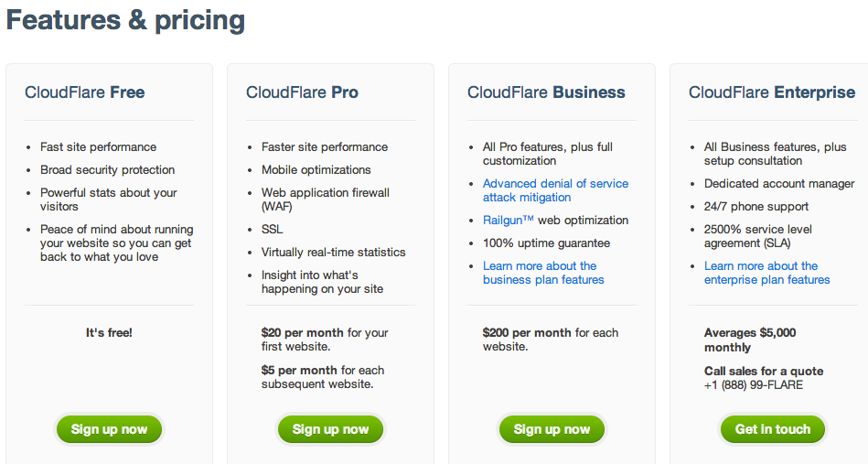Image resolution: width=868 pixels, height=464 pixels.
Task: Click the CloudFlare Enterprise plan title
Action: point(772,92)
